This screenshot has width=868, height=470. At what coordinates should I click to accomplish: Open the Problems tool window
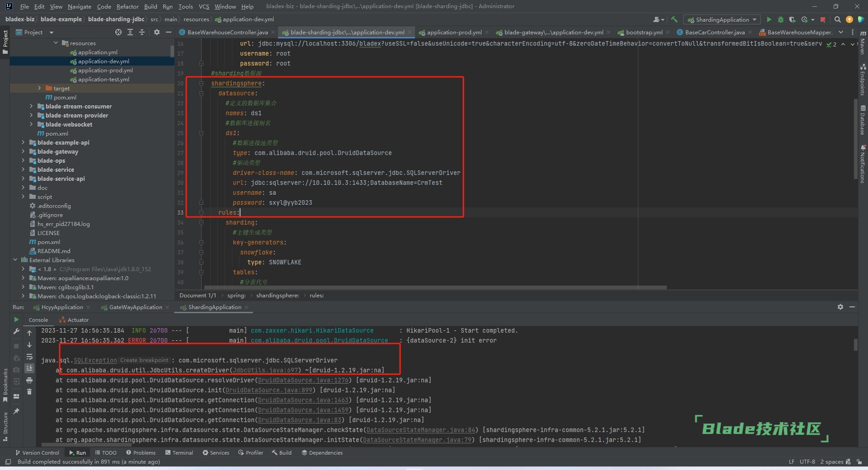click(141, 452)
